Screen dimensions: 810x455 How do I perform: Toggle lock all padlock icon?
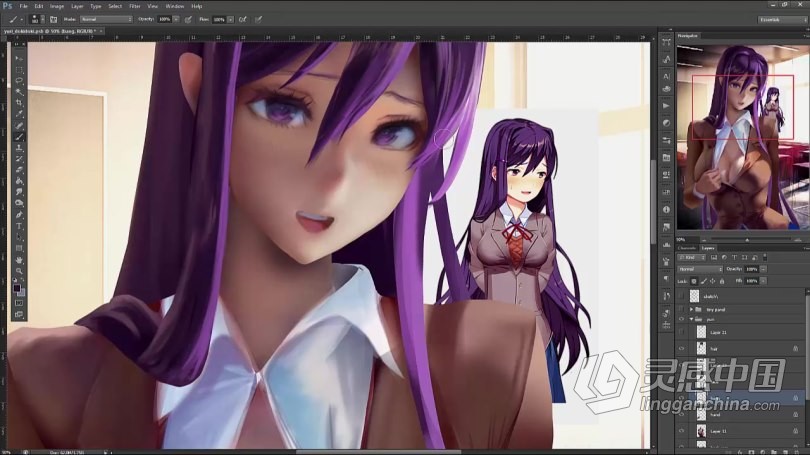coord(722,281)
